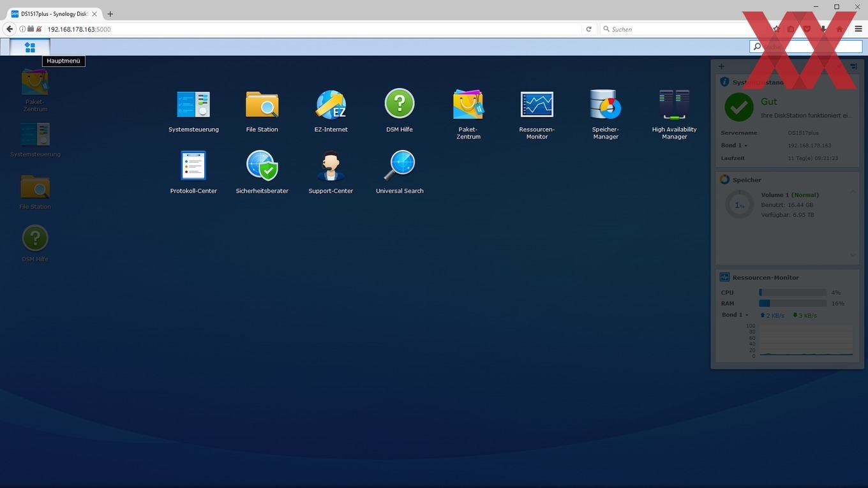Click the Ressourcen-Monitor widget header icon
Image resolution: width=868 pixels, height=488 pixels.
(x=724, y=277)
